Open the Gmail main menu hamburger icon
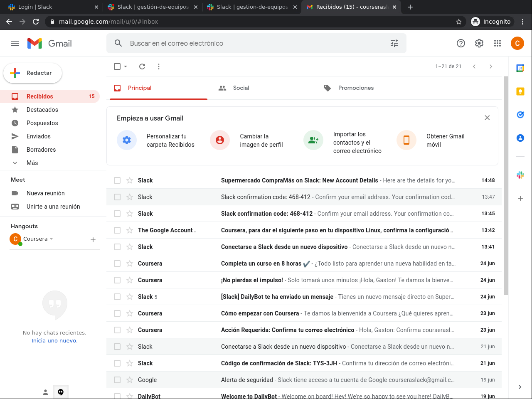 pyautogui.click(x=15, y=43)
